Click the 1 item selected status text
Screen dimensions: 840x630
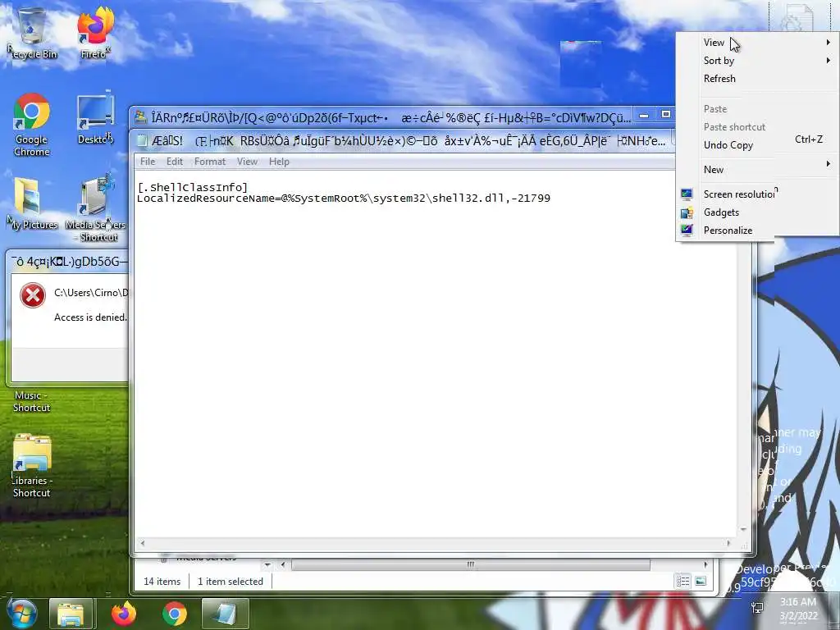[231, 582]
